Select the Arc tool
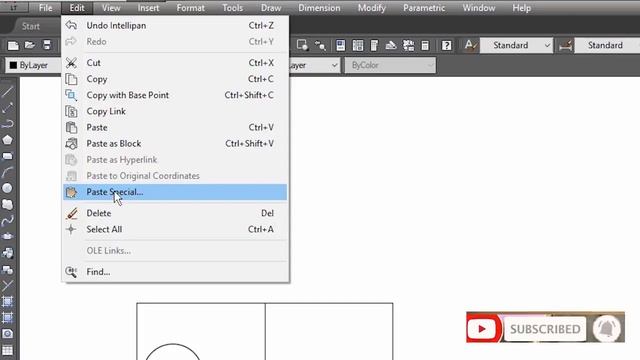Image resolution: width=640 pixels, height=360 pixels. coord(7,172)
